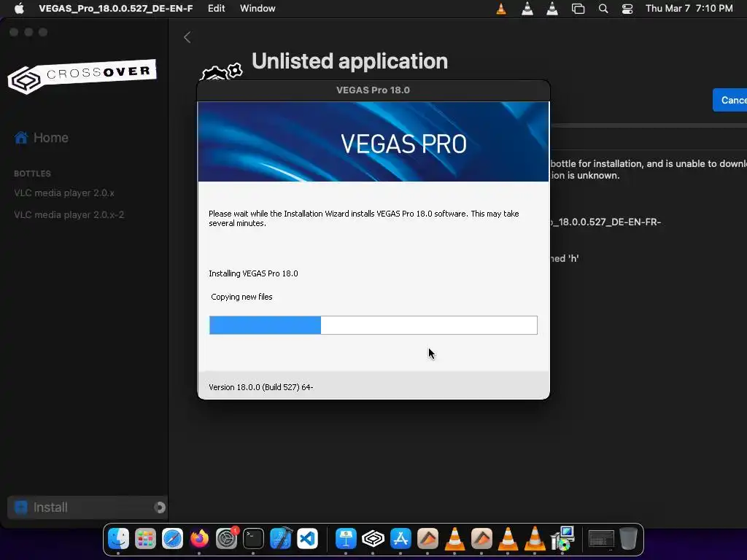Click the 'Installing VEGAS Pro 18.0' text
This screenshot has height=560, width=747.
click(253, 273)
